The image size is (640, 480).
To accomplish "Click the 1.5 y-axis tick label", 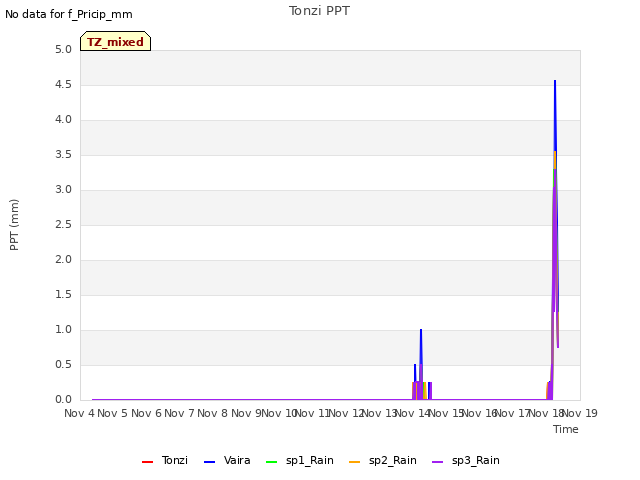I will coord(63,295).
